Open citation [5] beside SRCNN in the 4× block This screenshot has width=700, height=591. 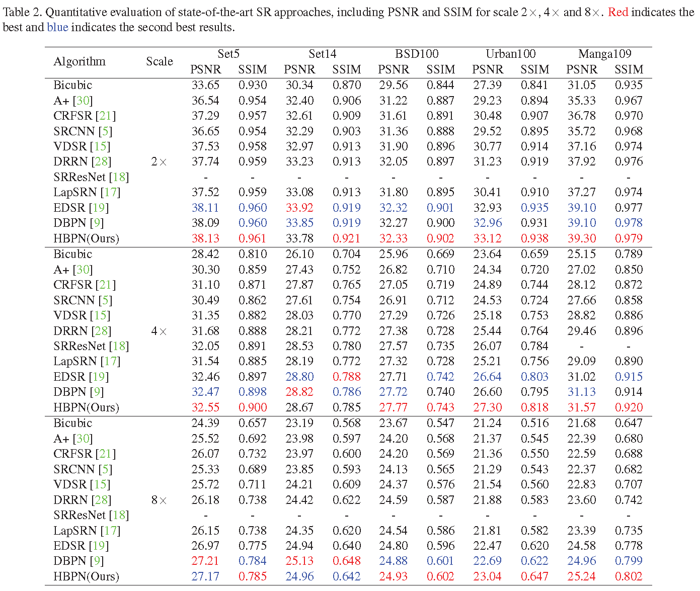tap(105, 300)
